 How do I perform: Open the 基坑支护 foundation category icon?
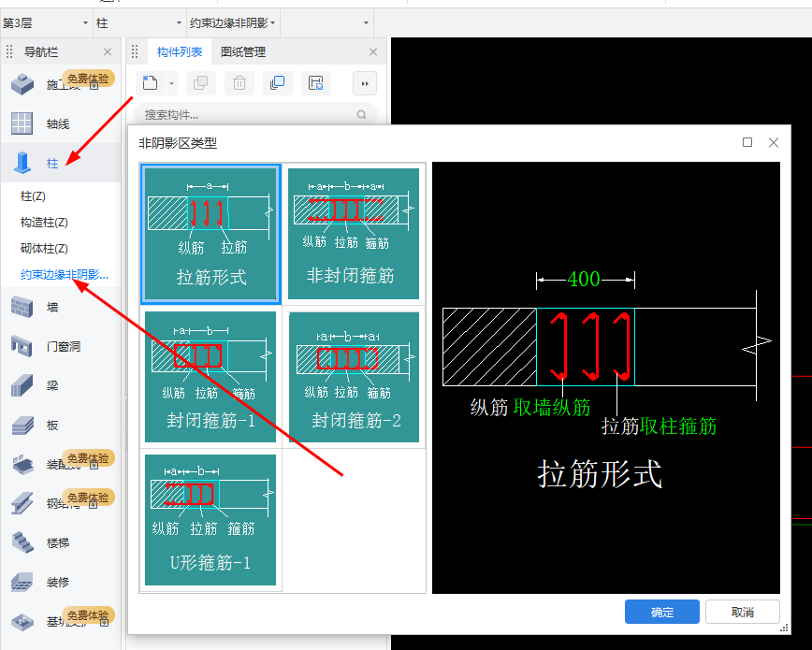click(22, 622)
